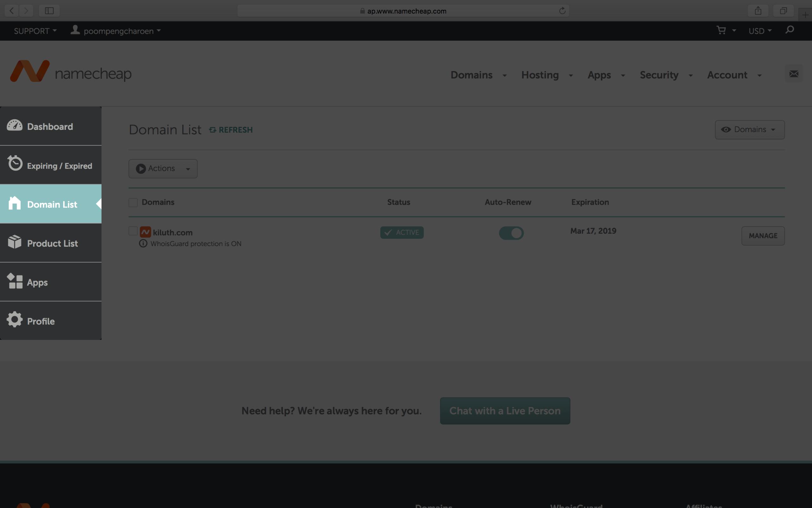This screenshot has height=508, width=812.
Task: Expand the cart dropdown arrow
Action: coord(734,30)
